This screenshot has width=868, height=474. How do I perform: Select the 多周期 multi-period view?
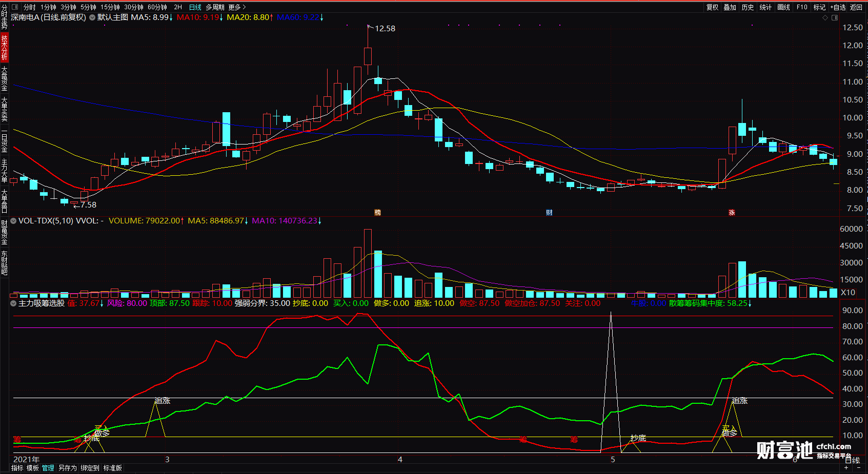[x=215, y=7]
